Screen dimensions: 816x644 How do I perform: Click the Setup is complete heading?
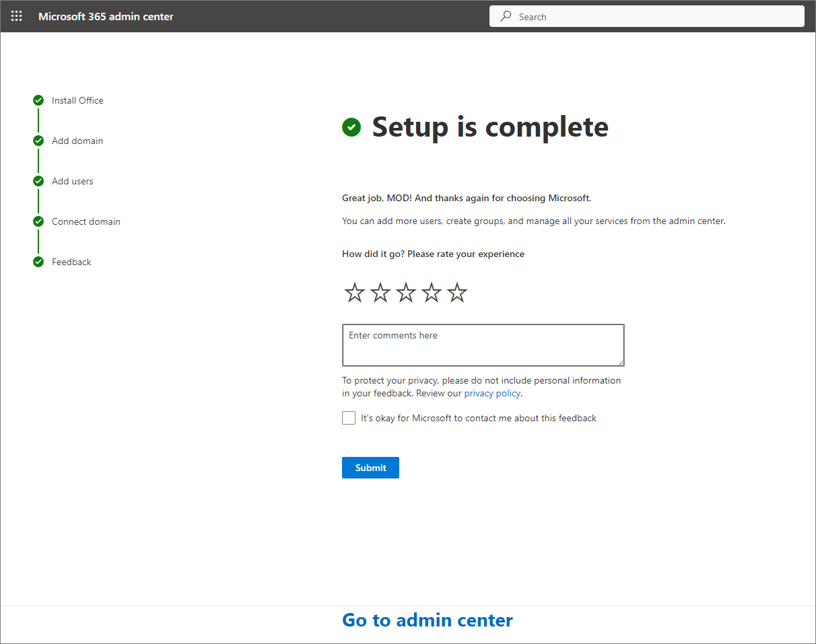[490, 127]
